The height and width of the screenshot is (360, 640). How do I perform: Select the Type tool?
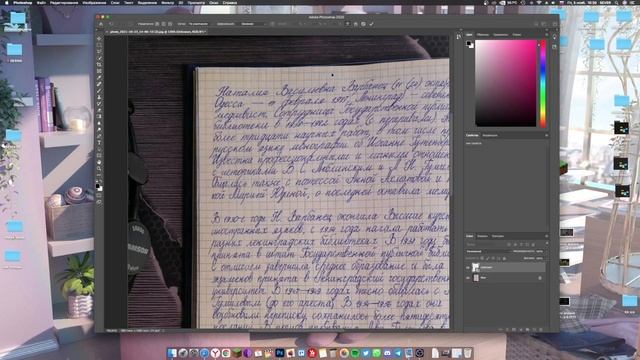99,143
